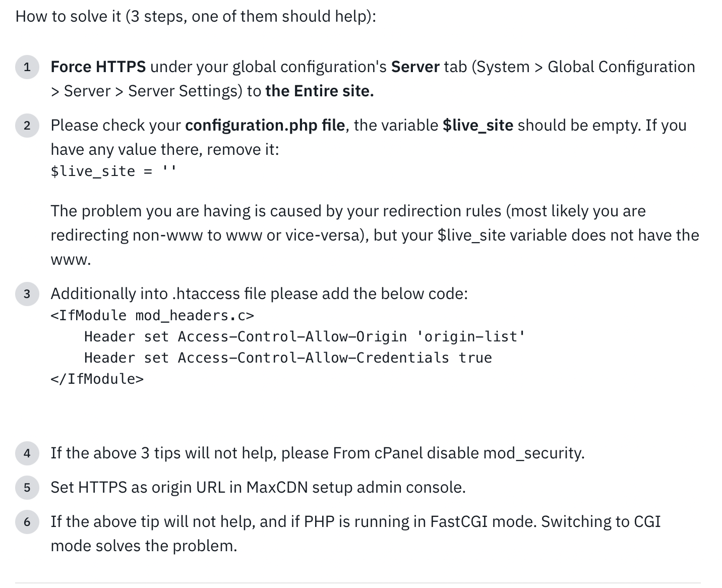Screen dimensions: 722x588
Task: Click the step 3 number badge
Action: pos(27,294)
